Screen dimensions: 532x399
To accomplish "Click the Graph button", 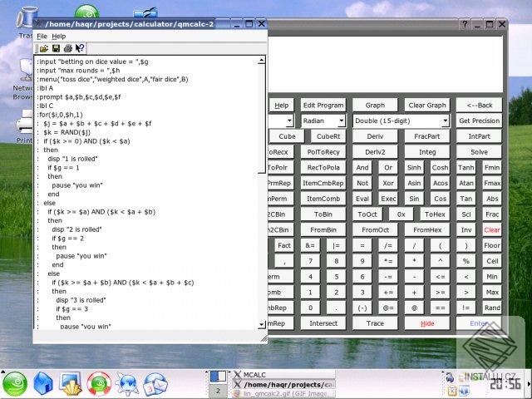I will (375, 106).
